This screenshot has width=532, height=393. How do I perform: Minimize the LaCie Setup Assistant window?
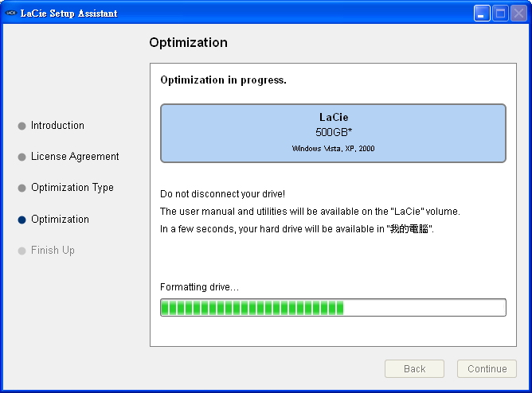point(482,14)
